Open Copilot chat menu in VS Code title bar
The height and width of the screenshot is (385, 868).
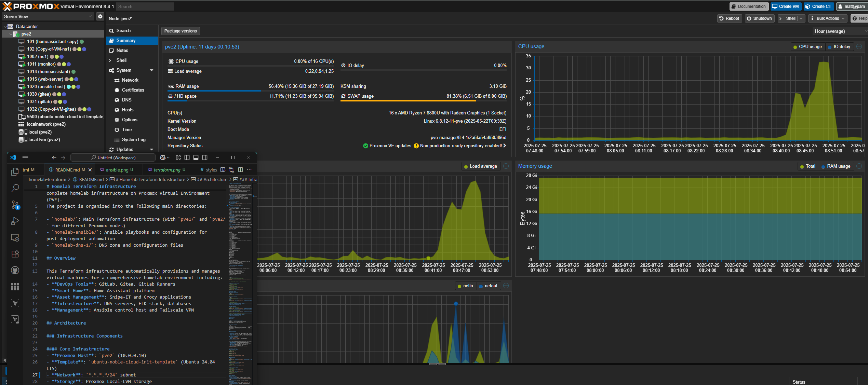tap(165, 157)
